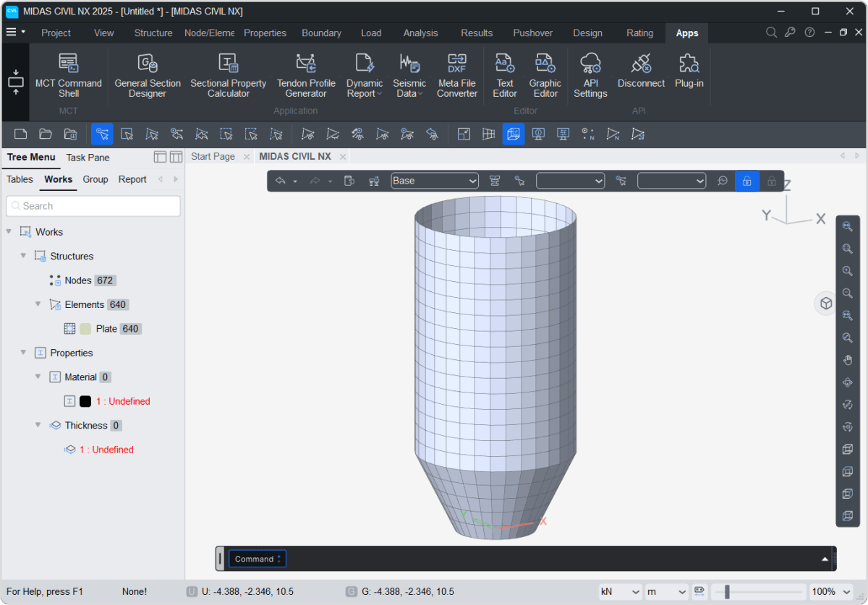Collapse the Structures tree node
Image resolution: width=868 pixels, height=605 pixels.
coord(24,256)
